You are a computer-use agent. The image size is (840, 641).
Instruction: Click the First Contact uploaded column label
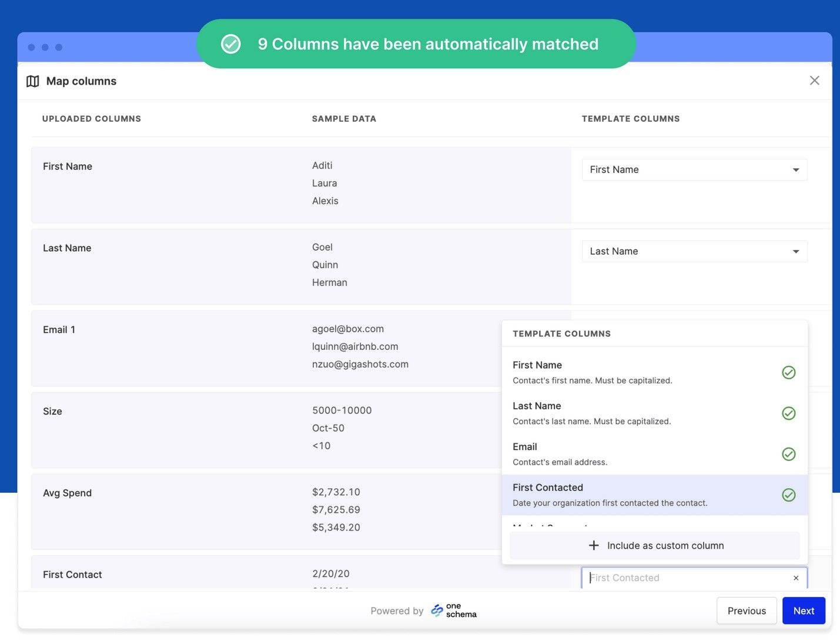coord(72,575)
